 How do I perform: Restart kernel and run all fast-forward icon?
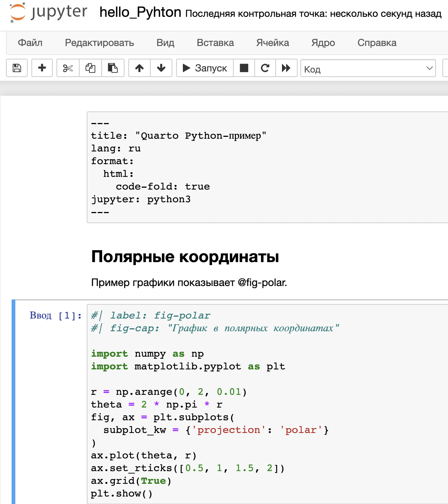tap(286, 68)
